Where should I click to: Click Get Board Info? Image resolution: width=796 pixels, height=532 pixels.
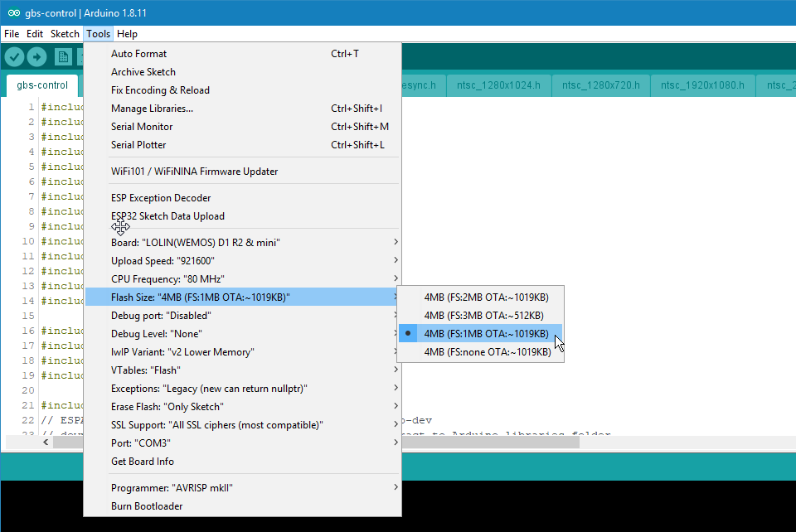pos(243,462)
